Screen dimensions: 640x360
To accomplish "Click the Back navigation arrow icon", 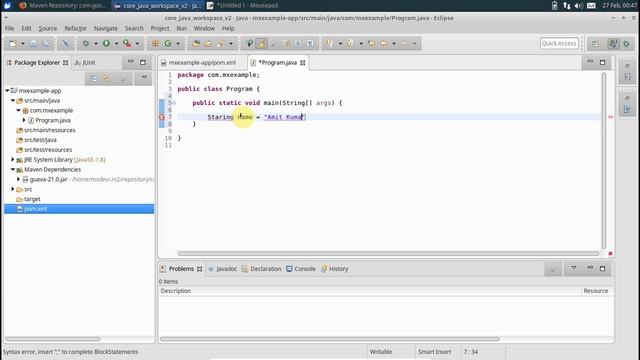I will [x=384, y=43].
